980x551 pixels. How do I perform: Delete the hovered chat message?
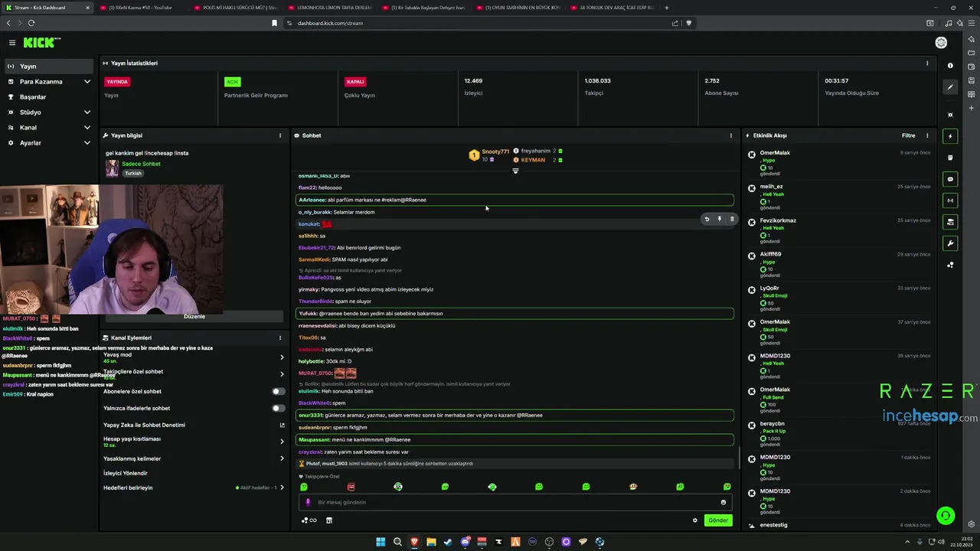click(x=731, y=219)
